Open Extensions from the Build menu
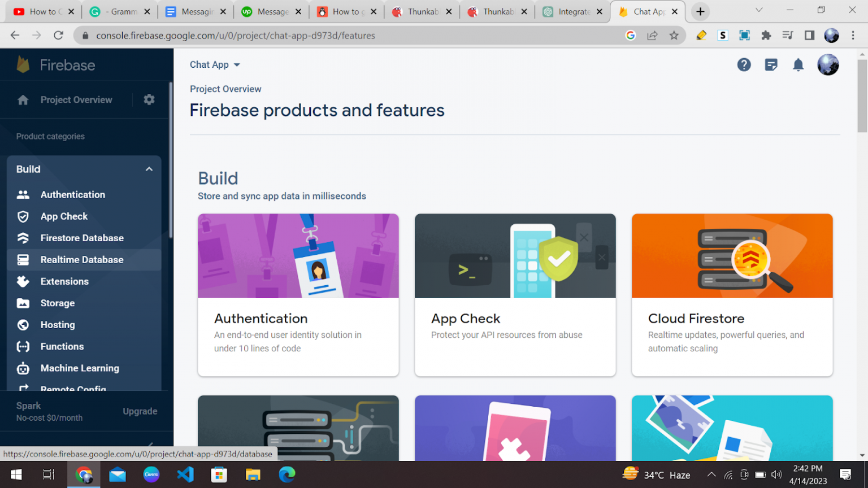Image resolution: width=868 pixels, height=488 pixels. [64, 281]
